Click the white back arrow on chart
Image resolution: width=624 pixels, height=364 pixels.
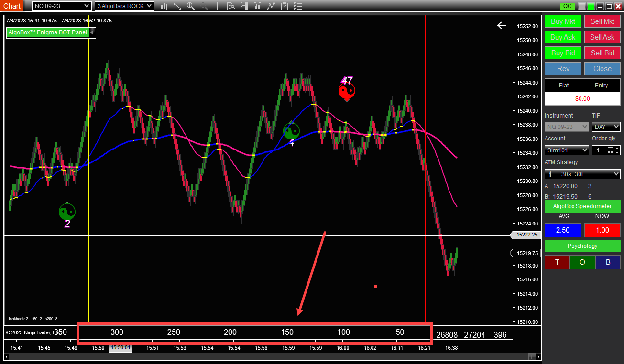502,25
